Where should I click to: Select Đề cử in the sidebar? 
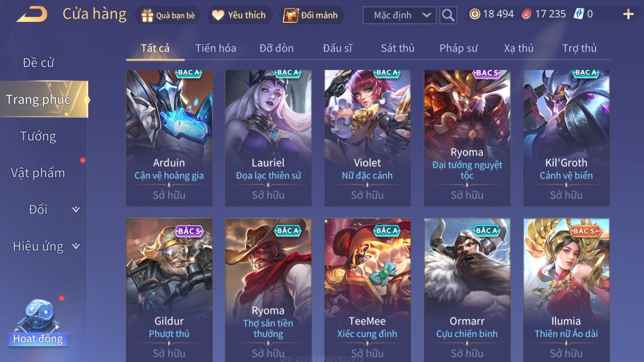pos(38,62)
